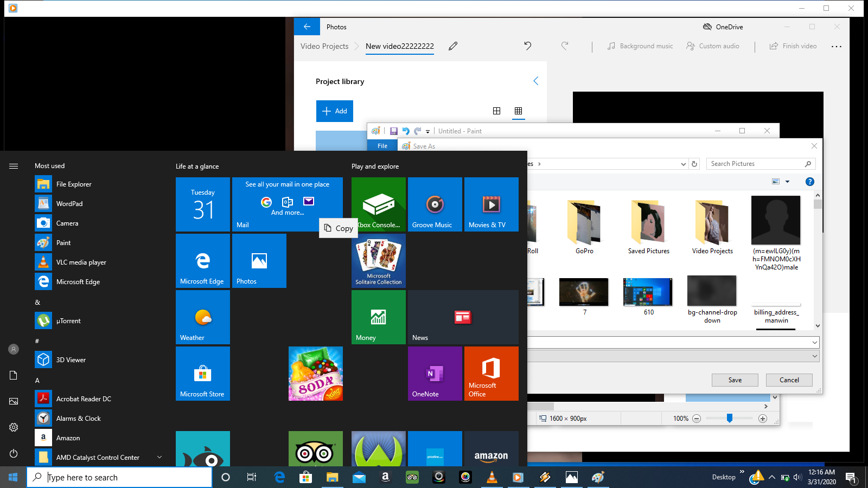This screenshot has width=868, height=488.
Task: Click zoom in plus button in Paint
Action: [763, 419]
